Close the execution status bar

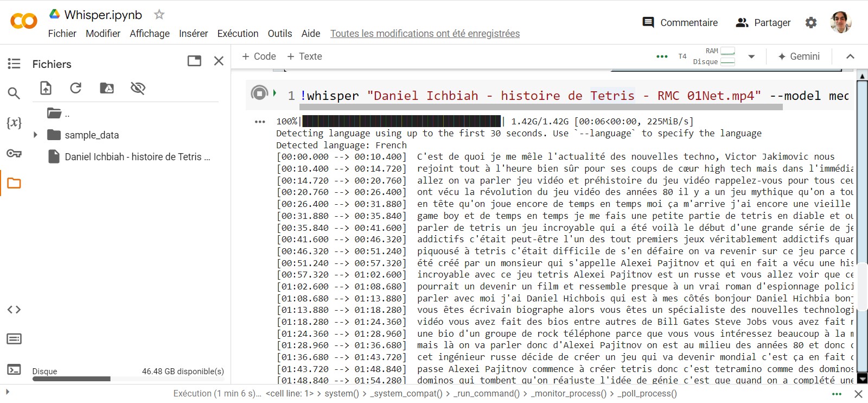[858, 394]
